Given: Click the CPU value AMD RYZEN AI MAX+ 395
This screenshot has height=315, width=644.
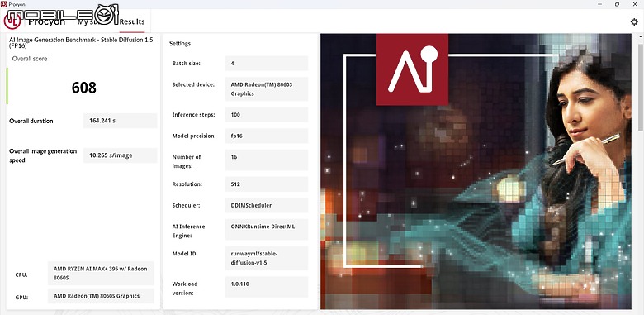Looking at the screenshot, I should tap(101, 274).
